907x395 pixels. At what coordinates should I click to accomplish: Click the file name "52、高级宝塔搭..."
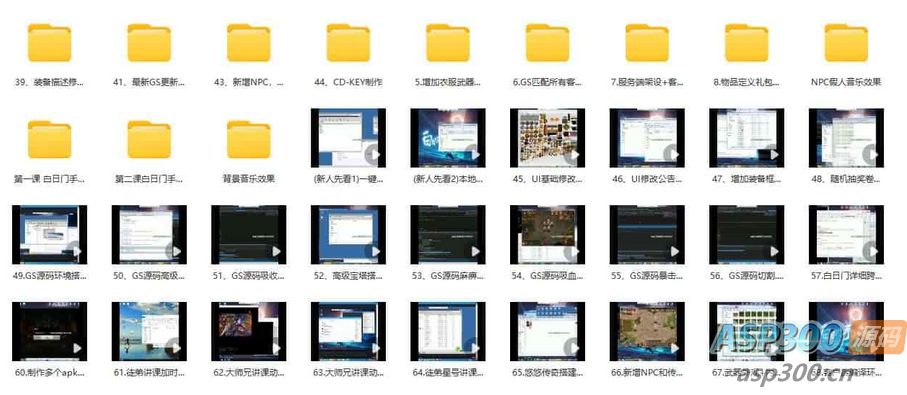348,276
